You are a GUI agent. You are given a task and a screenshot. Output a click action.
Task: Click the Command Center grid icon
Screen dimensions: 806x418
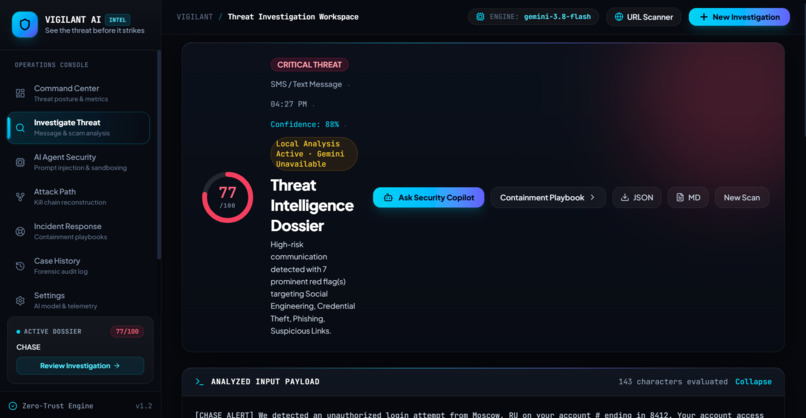click(x=20, y=93)
